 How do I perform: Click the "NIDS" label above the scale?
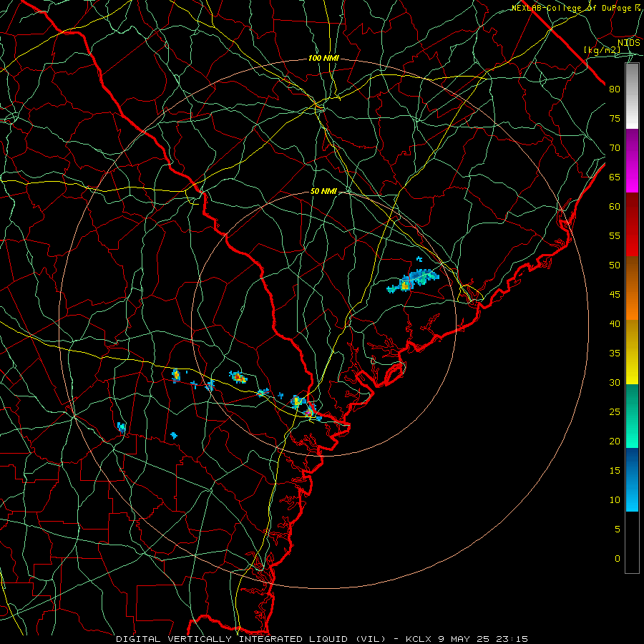628,42
